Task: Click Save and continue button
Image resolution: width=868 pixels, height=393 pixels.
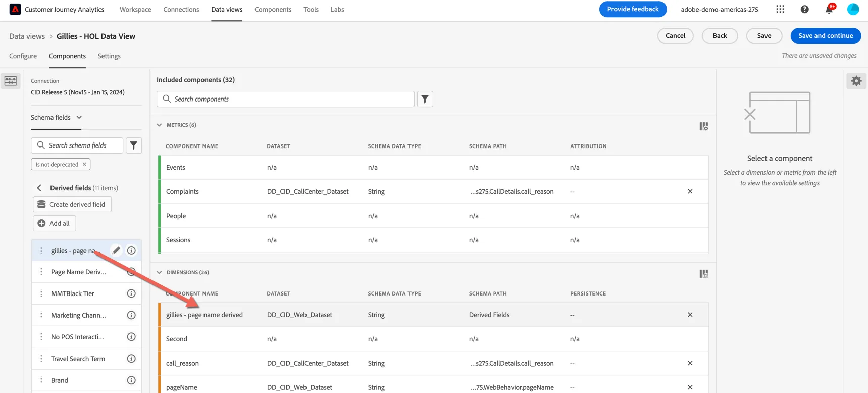Action: [x=826, y=35]
